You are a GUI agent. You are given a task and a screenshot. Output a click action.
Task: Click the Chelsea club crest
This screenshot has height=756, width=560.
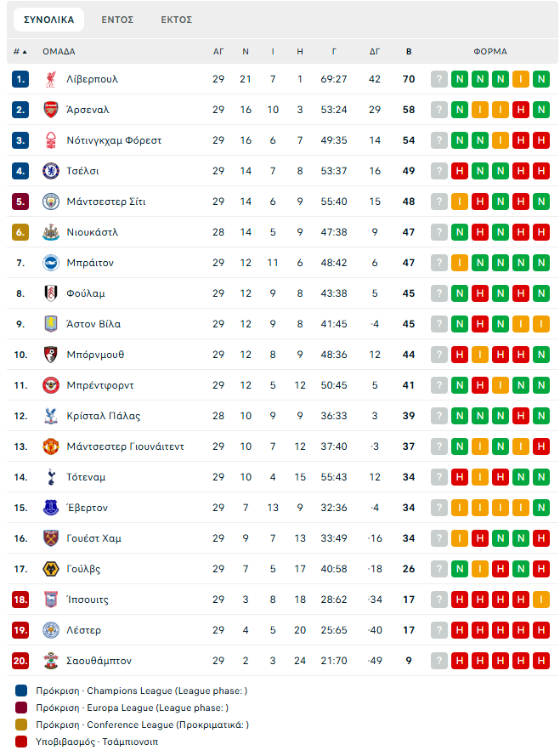(51, 171)
